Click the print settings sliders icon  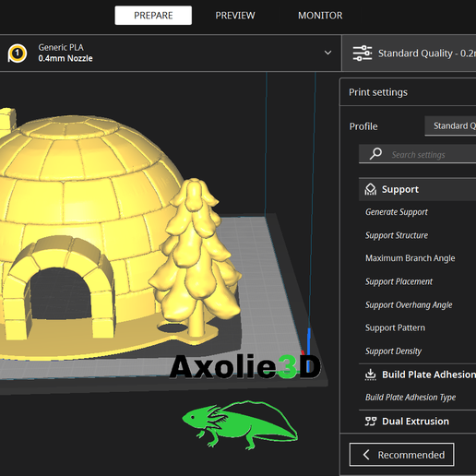363,54
